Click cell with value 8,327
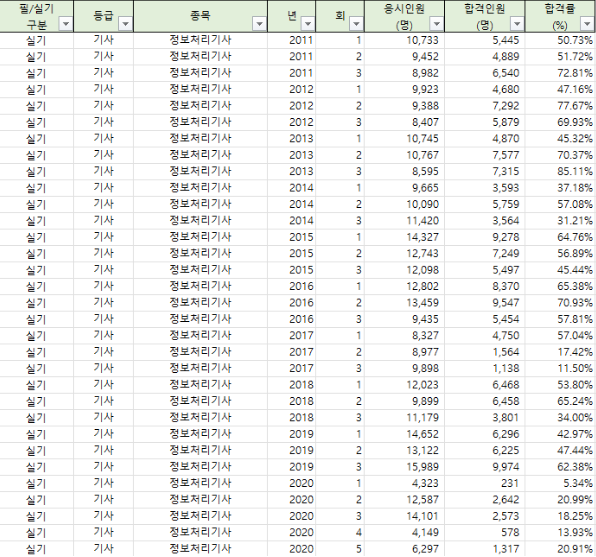596x557 pixels. tap(404, 336)
